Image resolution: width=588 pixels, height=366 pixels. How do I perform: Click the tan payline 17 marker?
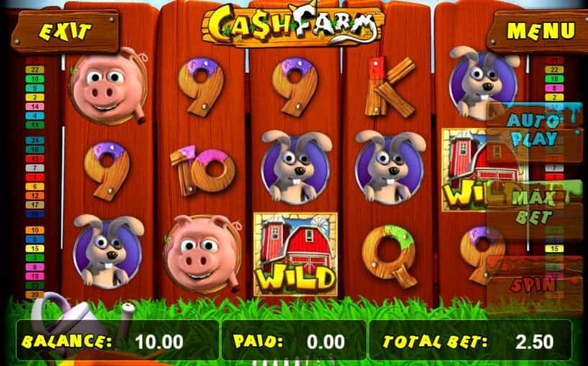click(35, 205)
